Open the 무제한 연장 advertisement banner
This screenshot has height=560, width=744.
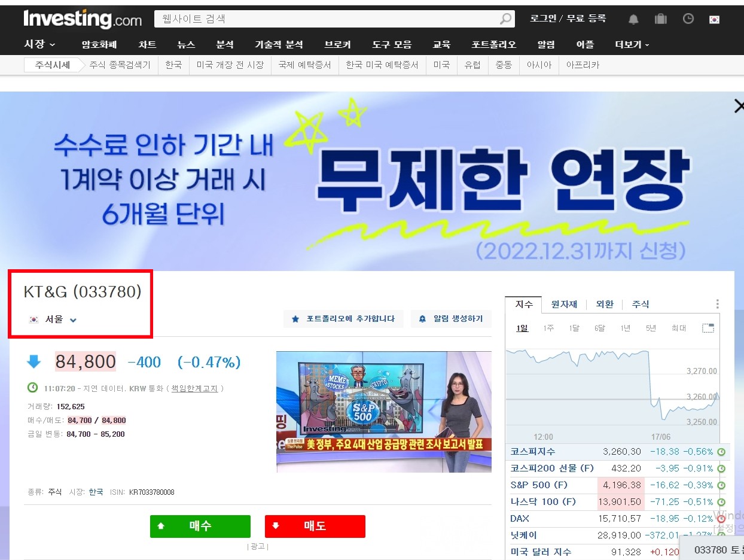tap(372, 181)
